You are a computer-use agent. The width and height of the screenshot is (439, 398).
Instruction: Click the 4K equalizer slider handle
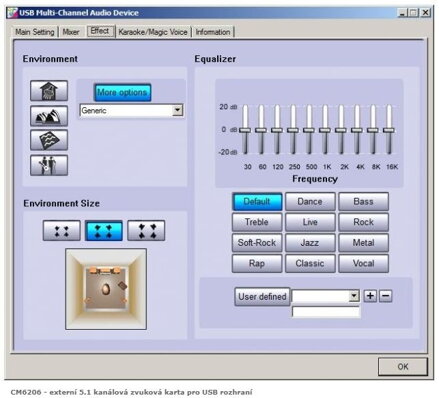357,130
